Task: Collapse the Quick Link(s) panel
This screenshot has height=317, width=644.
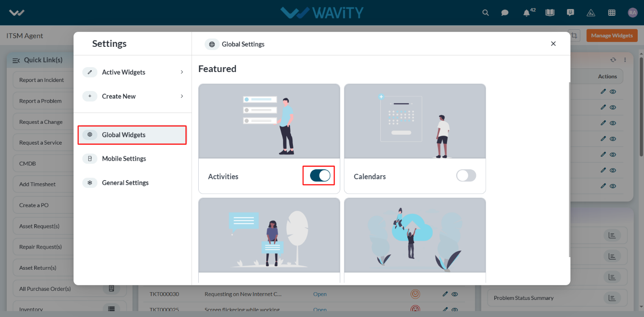Action: tap(16, 60)
